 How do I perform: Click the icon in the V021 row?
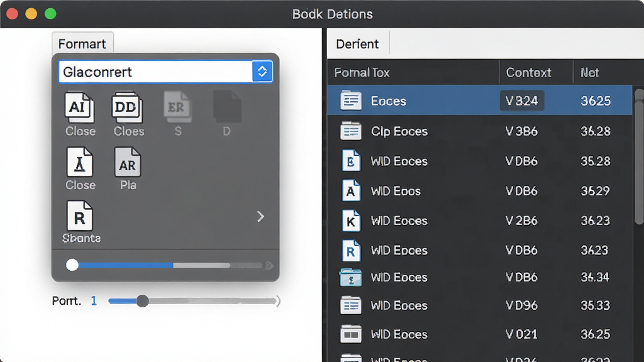point(351,334)
